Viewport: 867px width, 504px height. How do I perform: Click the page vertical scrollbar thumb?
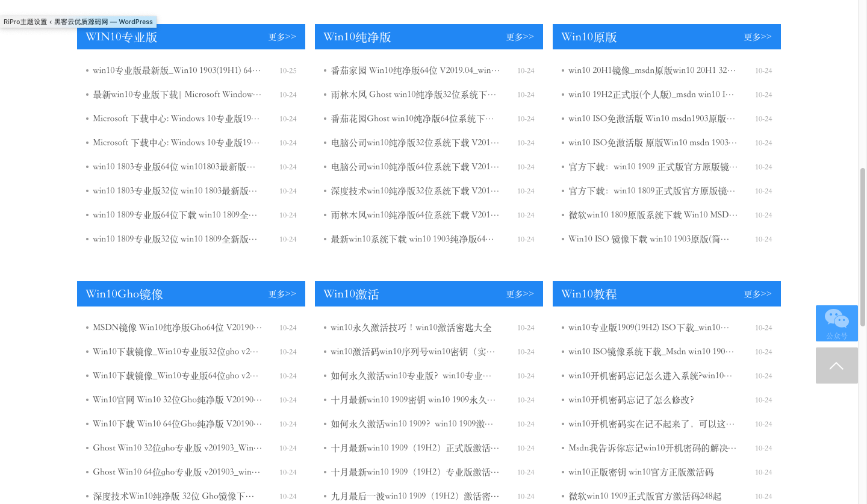[862, 247]
